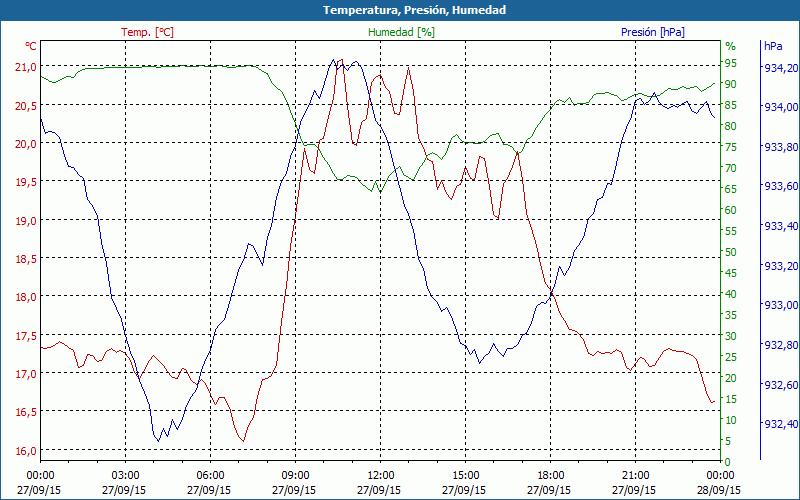The height and width of the screenshot is (500, 800).
Task: Click the '40' humidity axis value
Action: coord(731,294)
